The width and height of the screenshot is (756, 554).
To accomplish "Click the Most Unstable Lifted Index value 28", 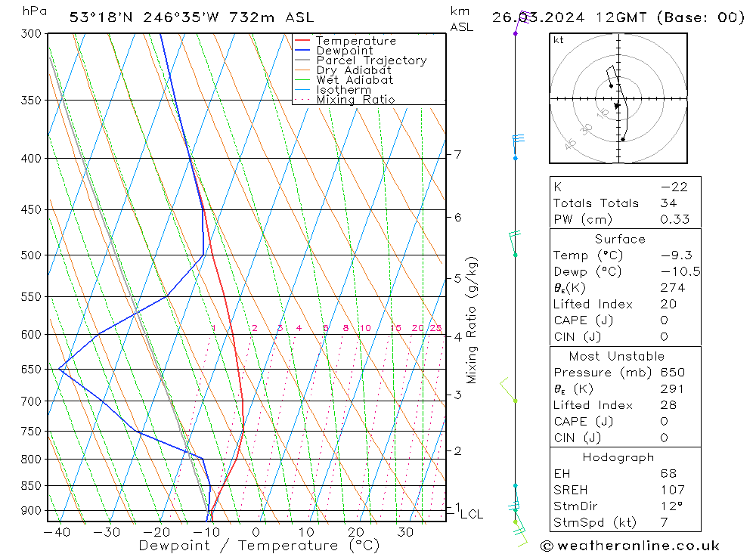I will click(x=669, y=405).
